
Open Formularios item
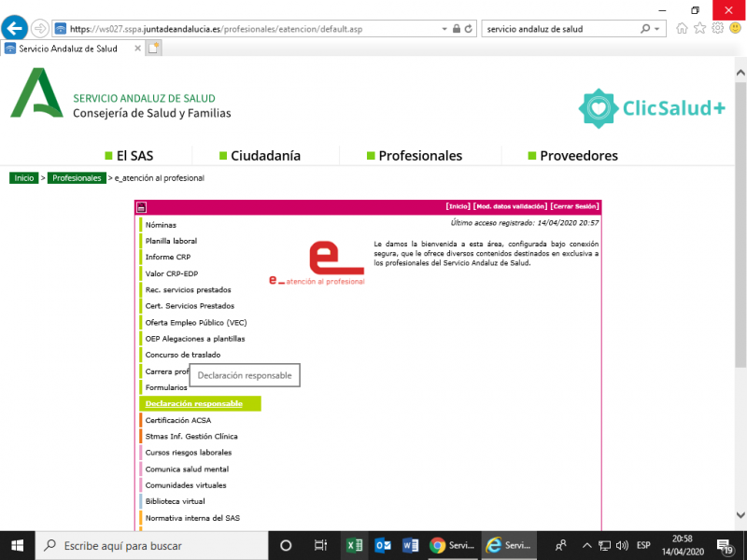166,387
